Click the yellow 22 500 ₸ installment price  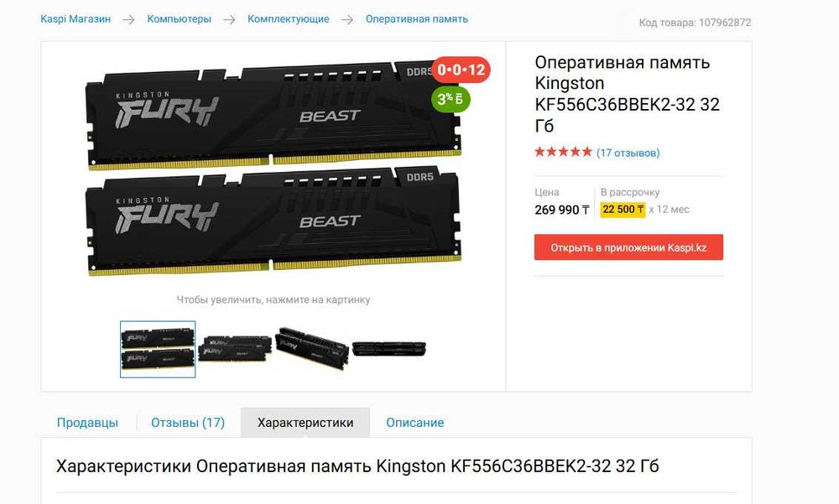pyautogui.click(x=623, y=210)
